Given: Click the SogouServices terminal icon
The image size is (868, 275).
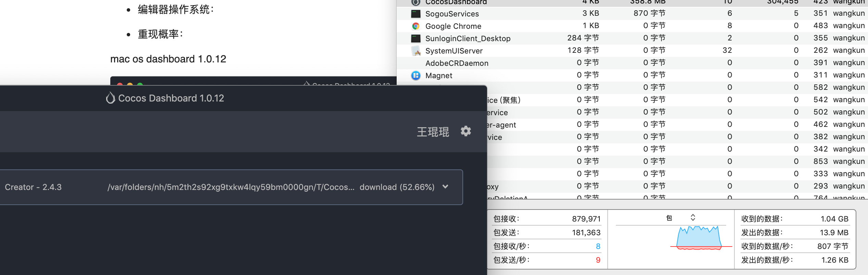Looking at the screenshot, I should [x=416, y=14].
